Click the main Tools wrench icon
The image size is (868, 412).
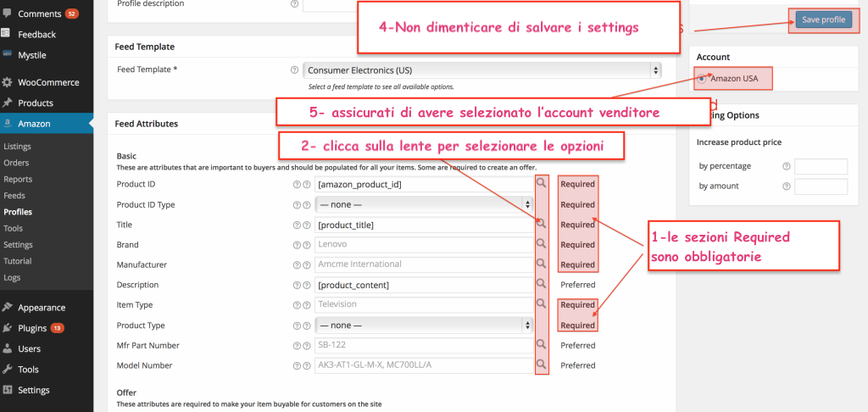click(7, 370)
